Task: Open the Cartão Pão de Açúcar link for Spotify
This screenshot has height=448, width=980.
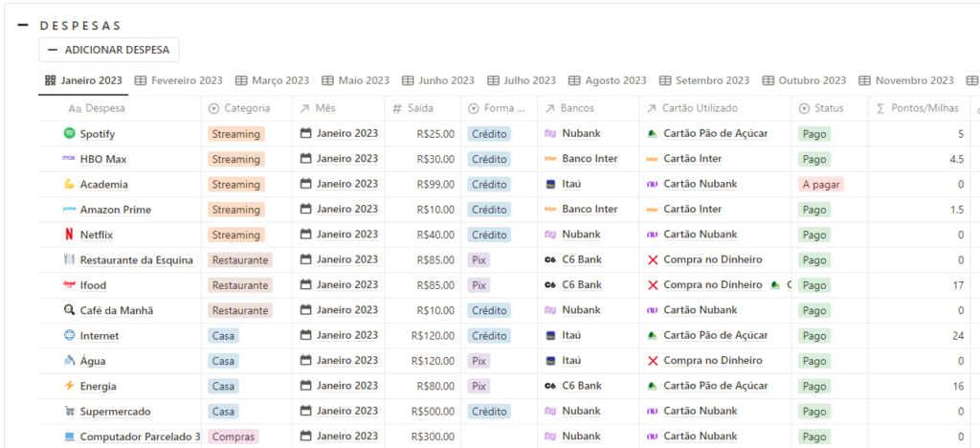Action: click(x=715, y=134)
